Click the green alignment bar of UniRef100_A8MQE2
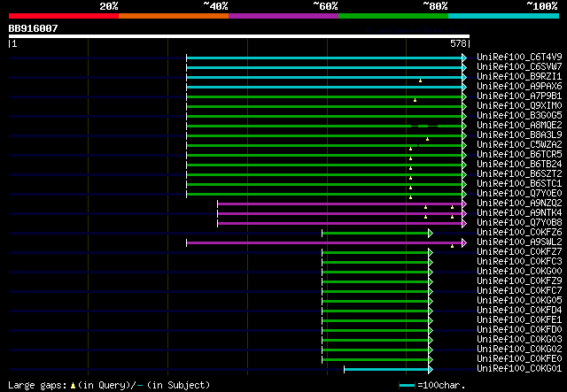 click(x=324, y=126)
